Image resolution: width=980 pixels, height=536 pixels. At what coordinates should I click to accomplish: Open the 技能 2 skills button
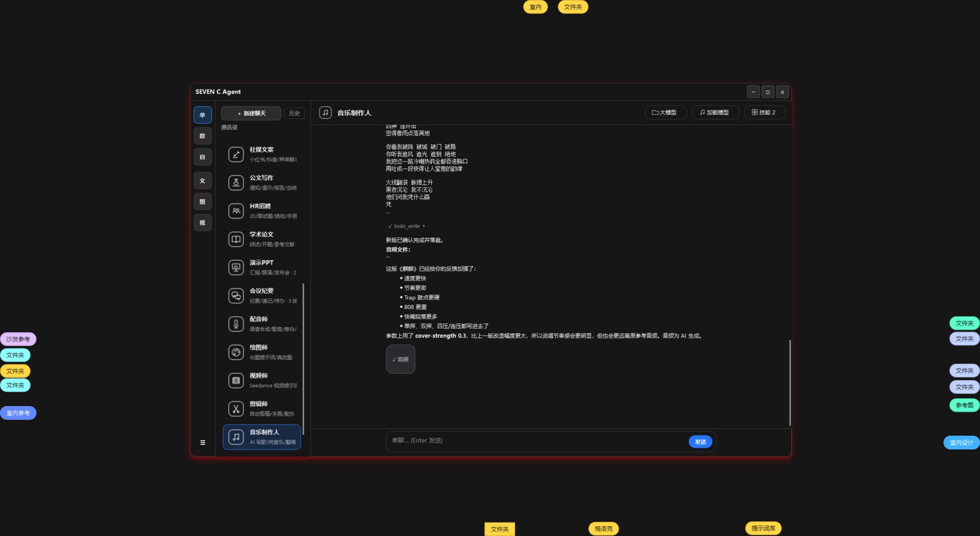[x=764, y=113]
